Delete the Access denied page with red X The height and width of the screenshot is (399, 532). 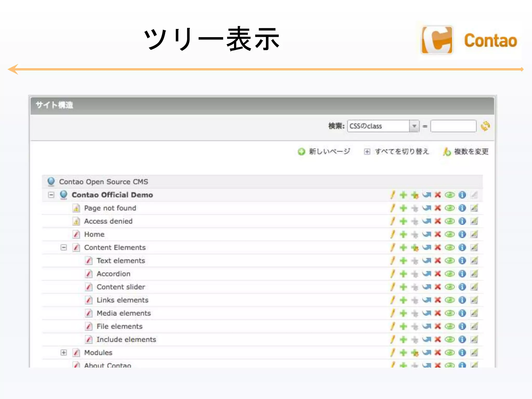point(438,221)
